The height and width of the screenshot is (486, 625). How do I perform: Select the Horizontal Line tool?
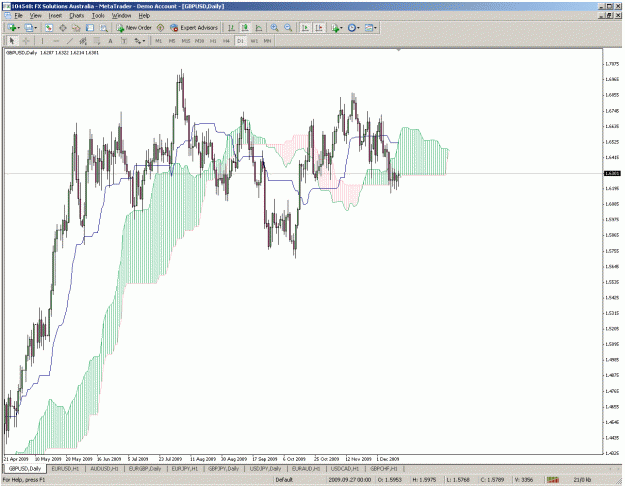(x=56, y=41)
